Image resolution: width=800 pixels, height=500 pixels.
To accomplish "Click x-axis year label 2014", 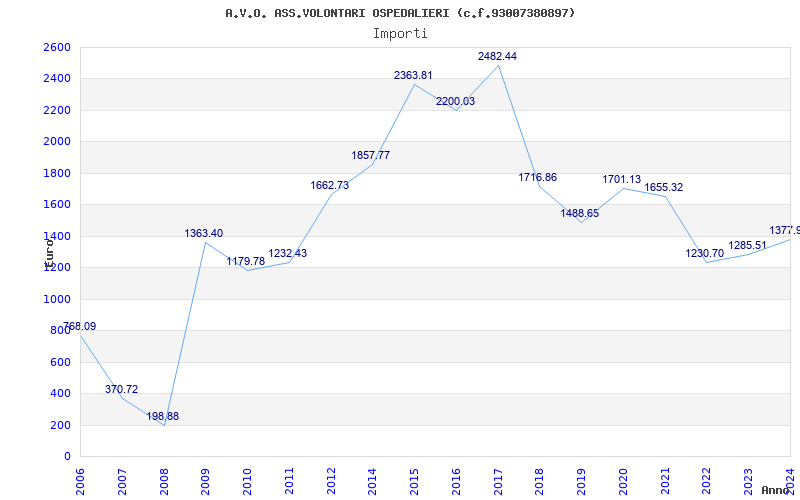I will point(372,482).
